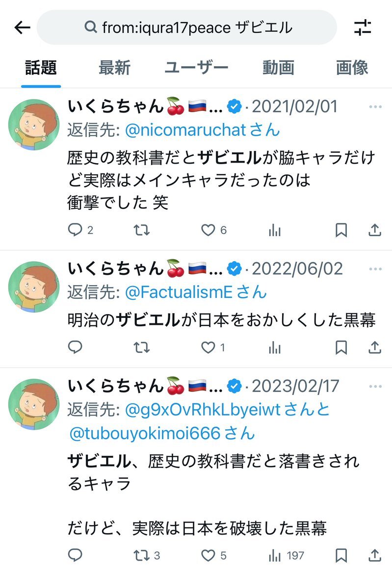392x588 pixels.
Task: Share the 2022/06/02 tweet
Action: 374,347
